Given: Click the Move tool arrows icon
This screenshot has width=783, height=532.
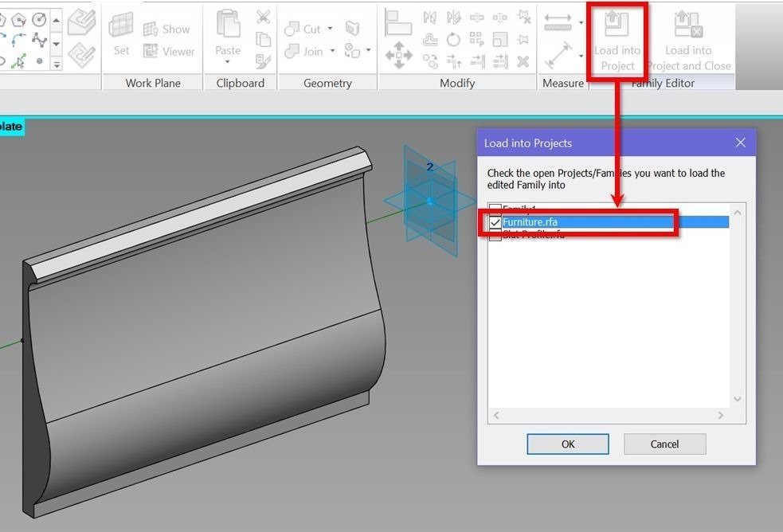Looking at the screenshot, I should pyautogui.click(x=398, y=55).
